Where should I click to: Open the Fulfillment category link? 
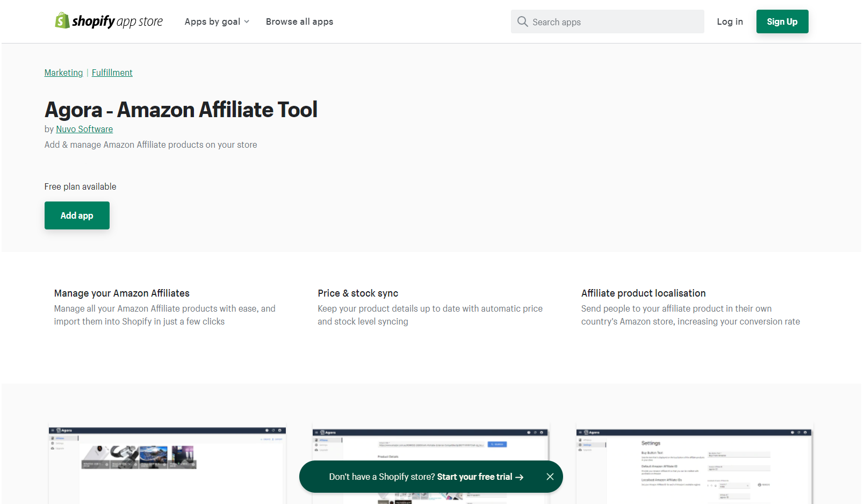pyautogui.click(x=112, y=73)
